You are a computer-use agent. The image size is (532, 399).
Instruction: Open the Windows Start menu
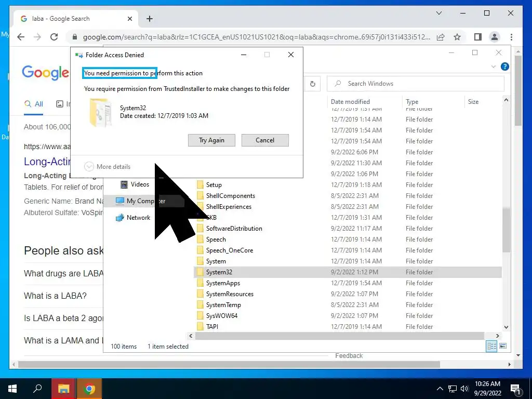pyautogui.click(x=12, y=389)
